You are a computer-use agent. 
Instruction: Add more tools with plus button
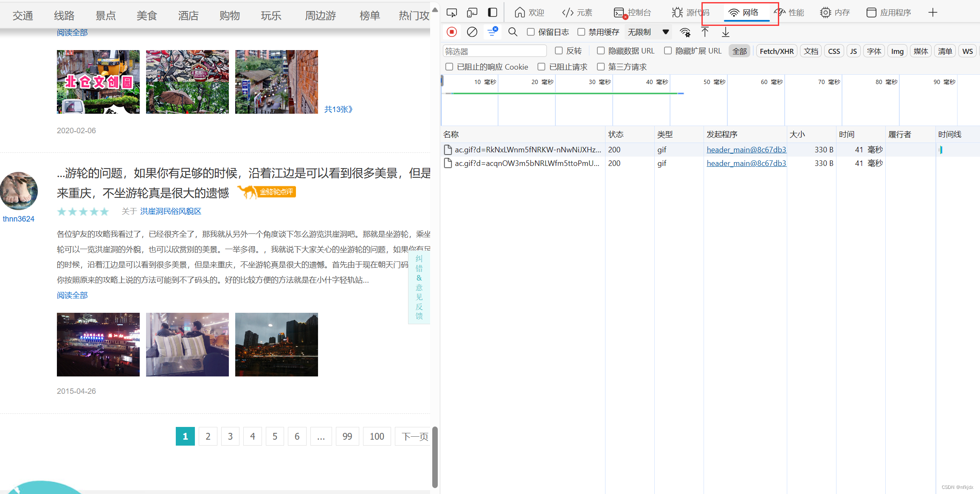(x=932, y=13)
